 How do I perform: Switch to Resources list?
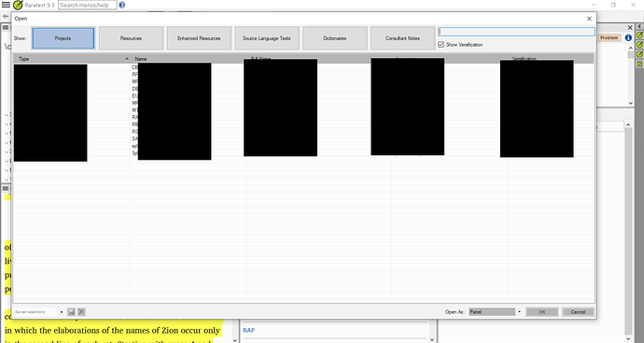point(131,38)
